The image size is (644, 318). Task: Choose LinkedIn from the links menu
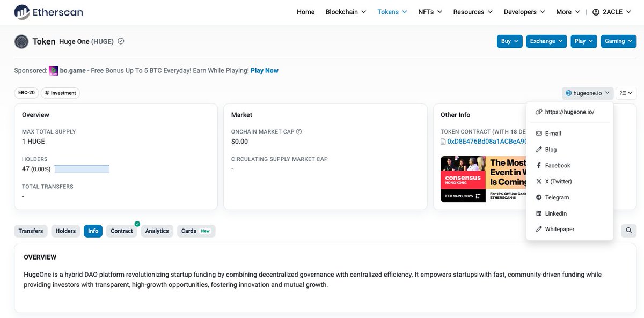pyautogui.click(x=570, y=213)
